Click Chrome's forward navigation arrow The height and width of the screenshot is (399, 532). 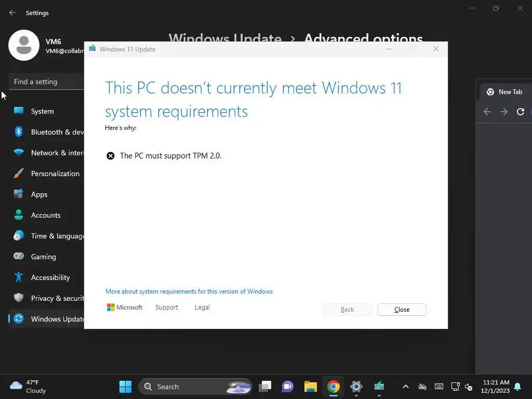504,112
